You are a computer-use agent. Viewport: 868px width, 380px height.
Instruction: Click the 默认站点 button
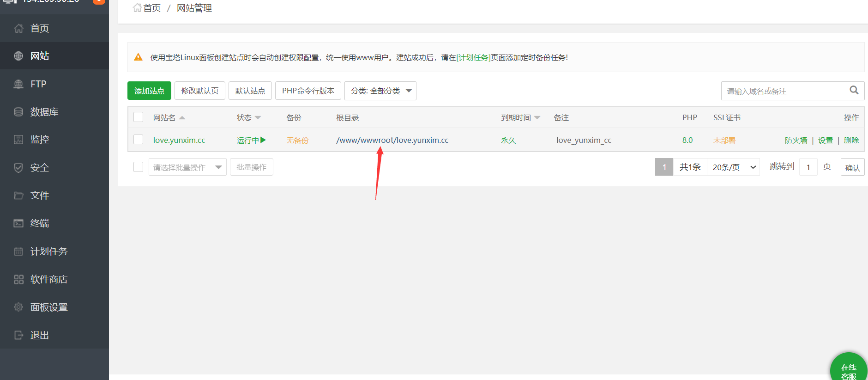(x=250, y=91)
